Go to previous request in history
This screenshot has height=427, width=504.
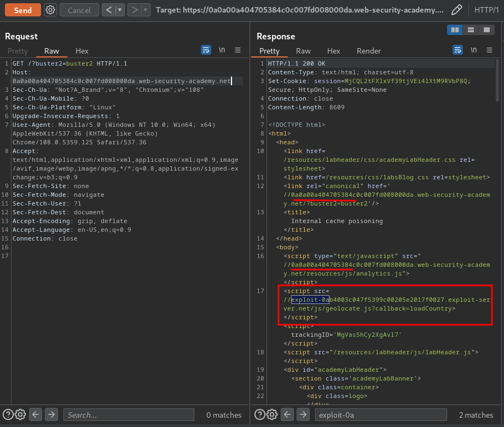(x=109, y=10)
